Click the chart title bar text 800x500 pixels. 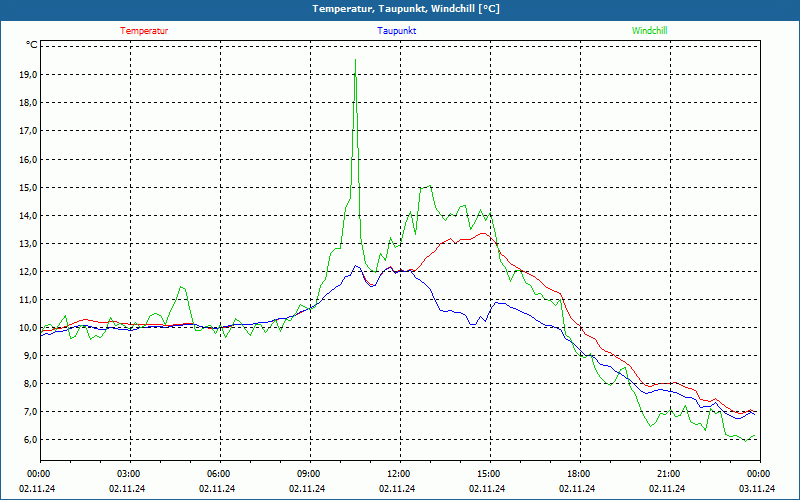pos(399,9)
